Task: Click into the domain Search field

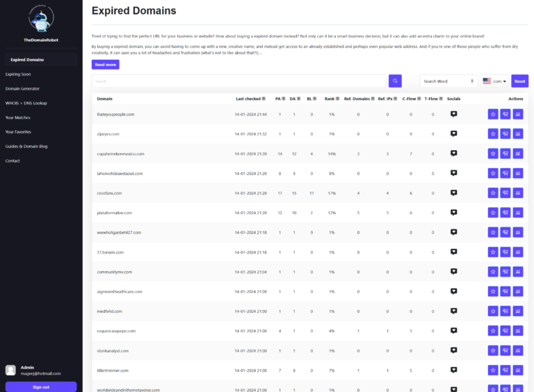Action: (x=238, y=81)
